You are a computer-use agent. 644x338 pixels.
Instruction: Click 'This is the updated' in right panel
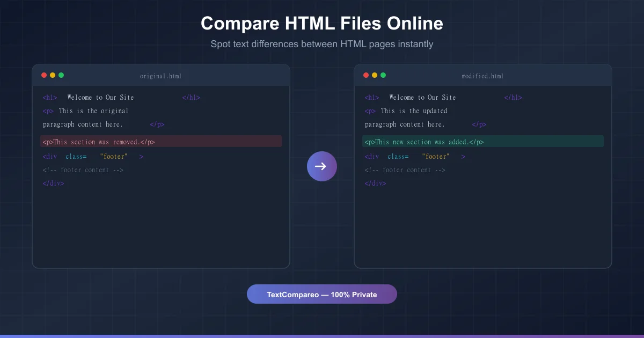[x=414, y=111]
